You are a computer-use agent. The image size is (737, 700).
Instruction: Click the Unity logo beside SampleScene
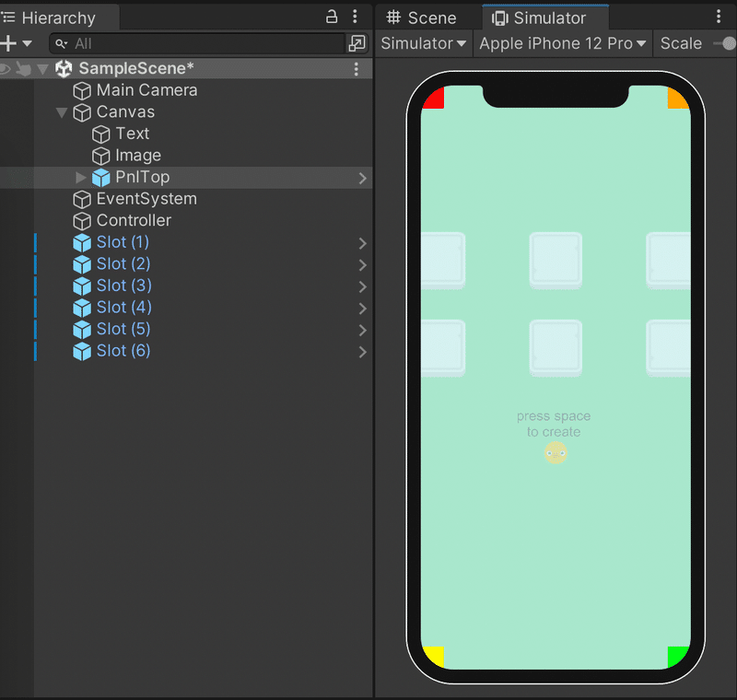coord(64,69)
